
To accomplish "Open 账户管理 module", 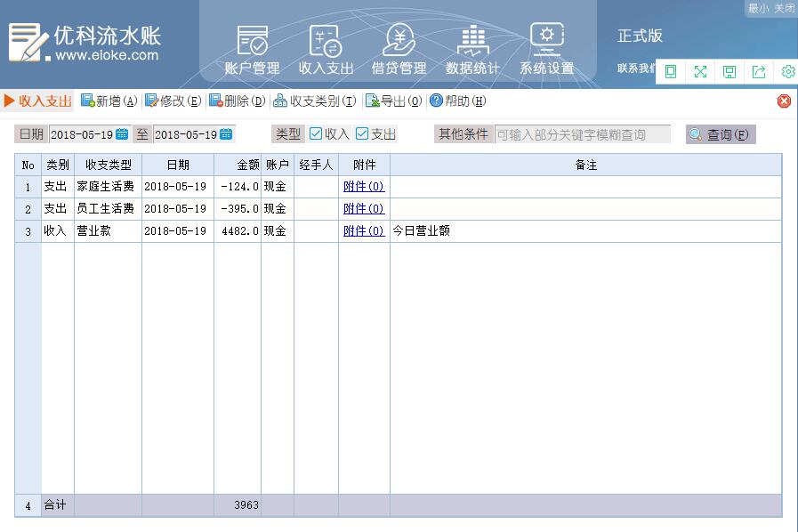I will 252,50.
